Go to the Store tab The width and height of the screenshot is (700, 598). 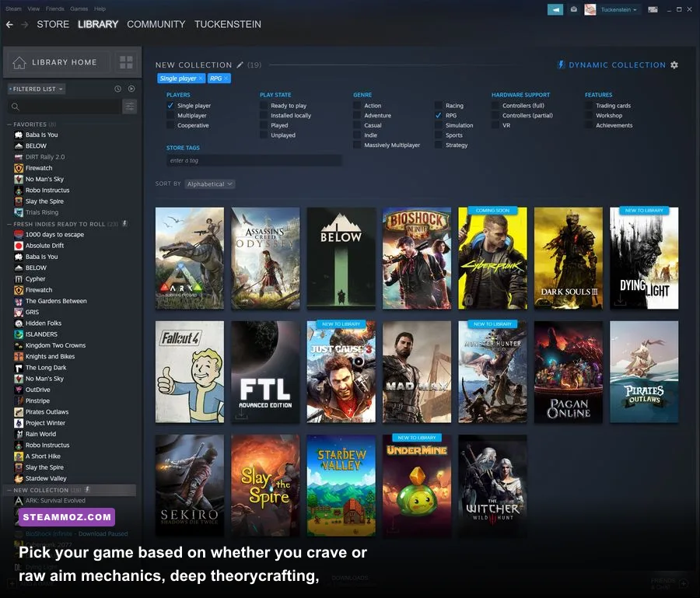point(53,25)
